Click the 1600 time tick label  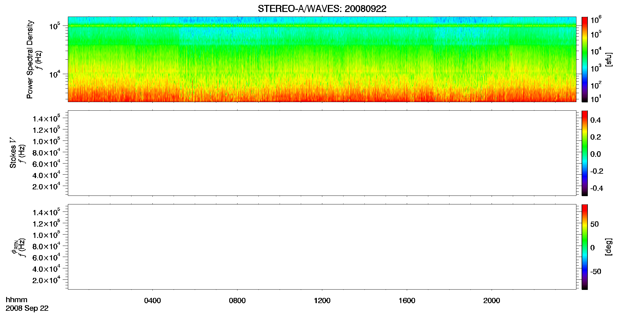(407, 301)
